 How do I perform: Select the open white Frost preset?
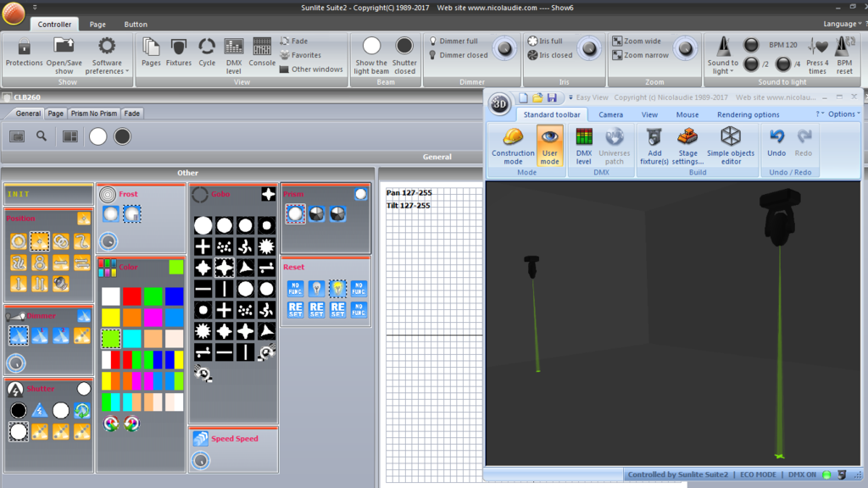click(x=111, y=213)
